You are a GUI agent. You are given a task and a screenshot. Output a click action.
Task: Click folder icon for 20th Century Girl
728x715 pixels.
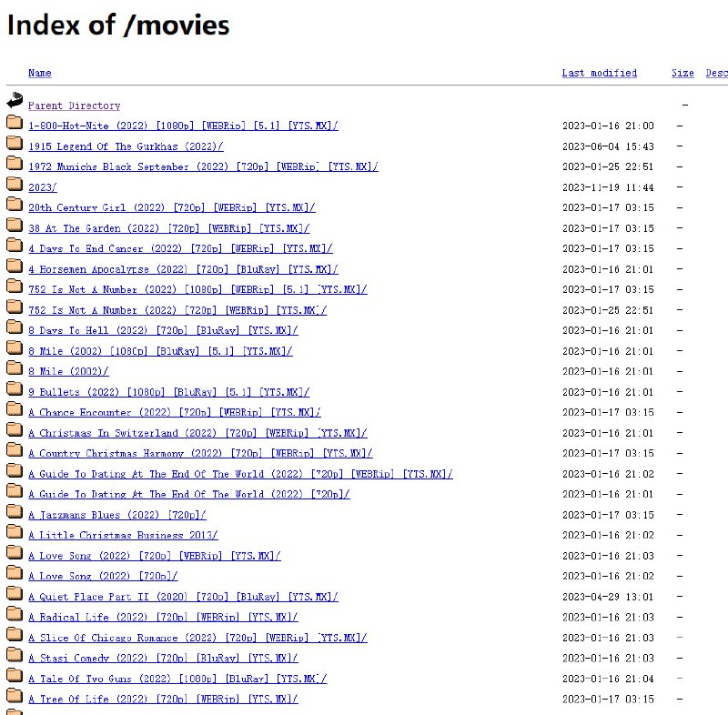(x=14, y=206)
